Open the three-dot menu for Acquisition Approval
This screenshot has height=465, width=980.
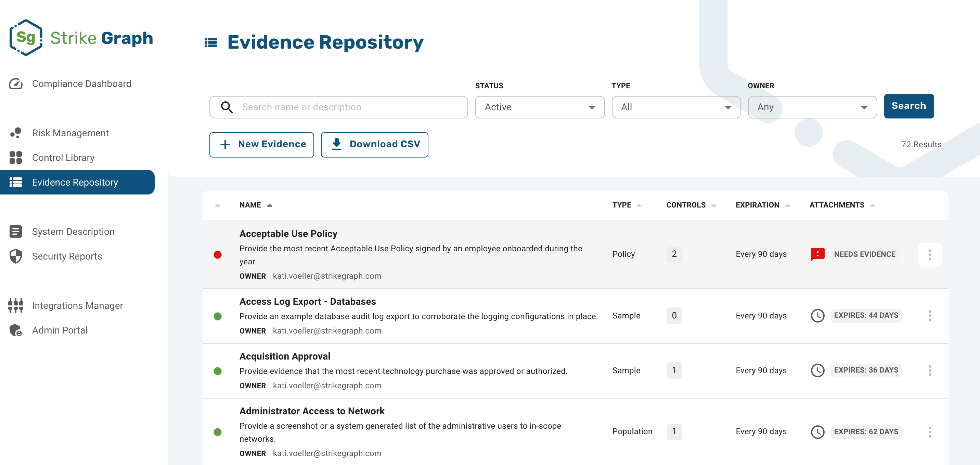(x=930, y=370)
